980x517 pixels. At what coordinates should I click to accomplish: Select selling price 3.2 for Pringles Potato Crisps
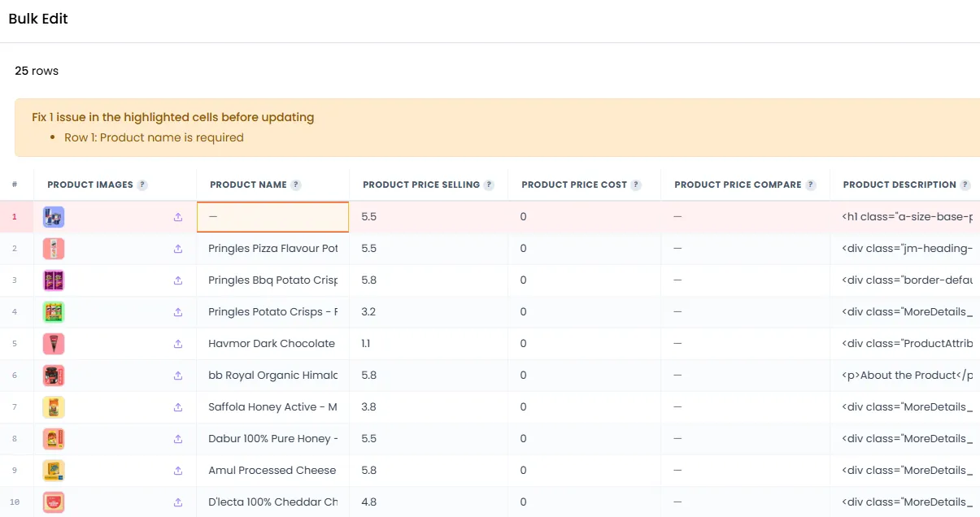[x=429, y=312]
